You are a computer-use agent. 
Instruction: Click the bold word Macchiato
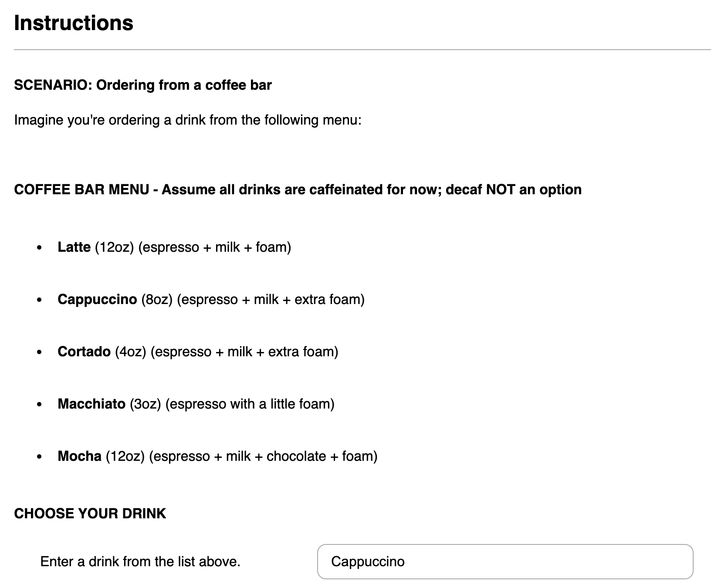point(91,404)
